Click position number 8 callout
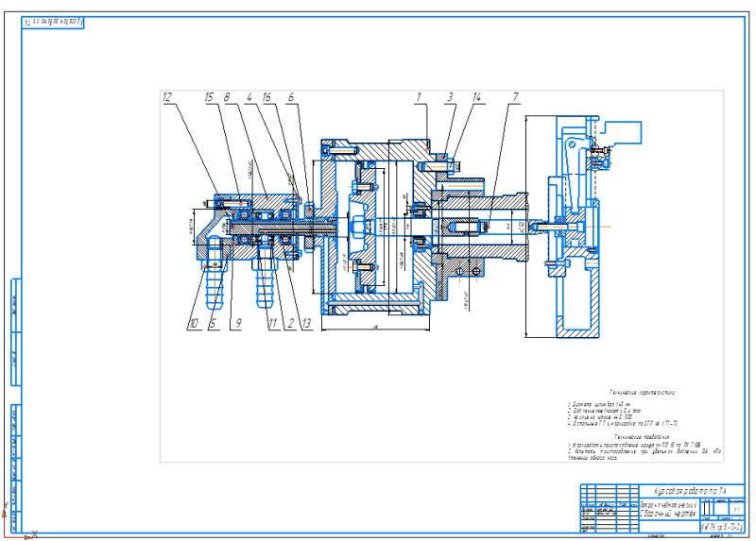Viewport: 756px width, 541px height. [227, 97]
